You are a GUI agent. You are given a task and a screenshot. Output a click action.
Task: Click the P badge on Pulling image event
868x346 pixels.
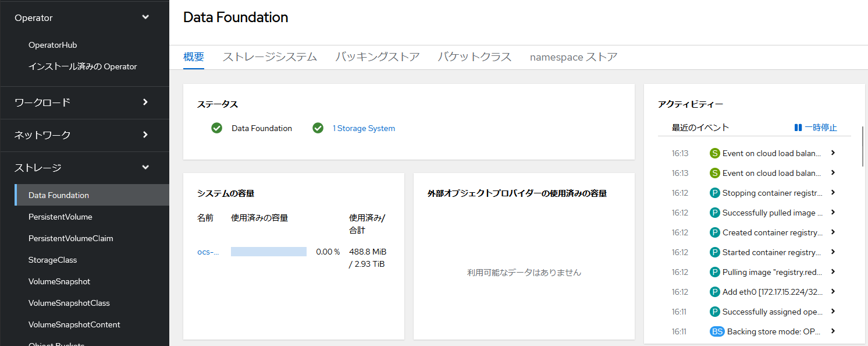coord(715,272)
